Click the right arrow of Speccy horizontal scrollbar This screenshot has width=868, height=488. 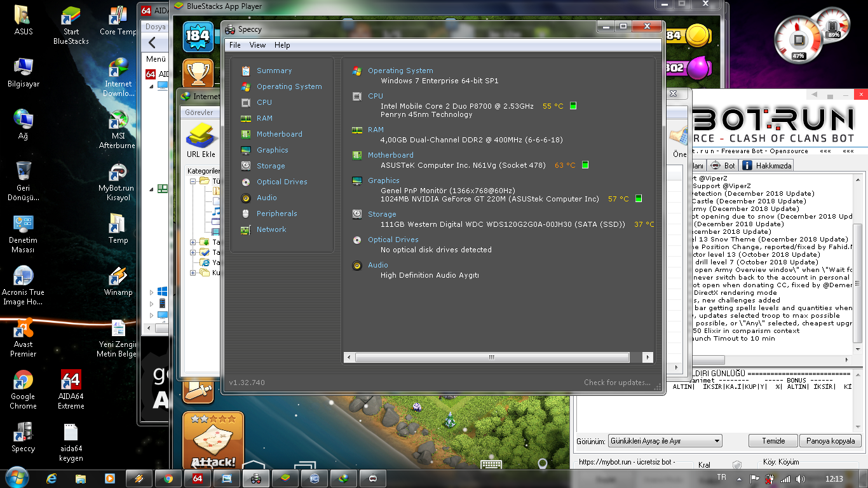tap(648, 357)
